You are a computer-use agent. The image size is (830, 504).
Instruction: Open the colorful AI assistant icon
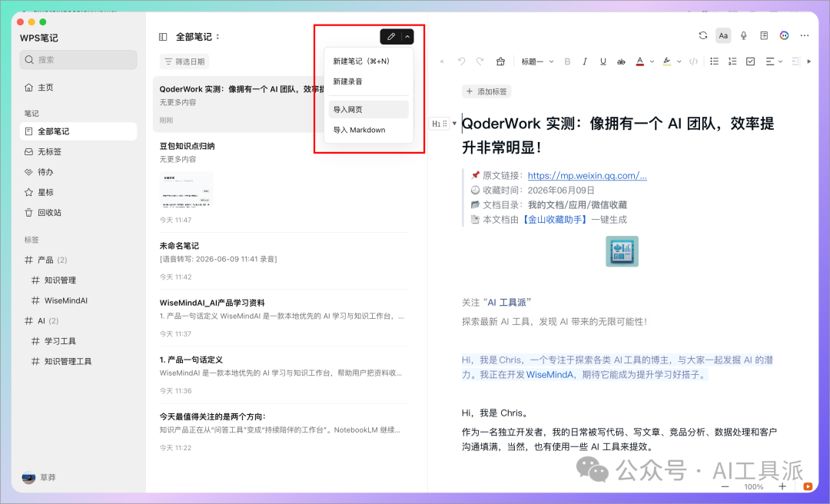[785, 35]
